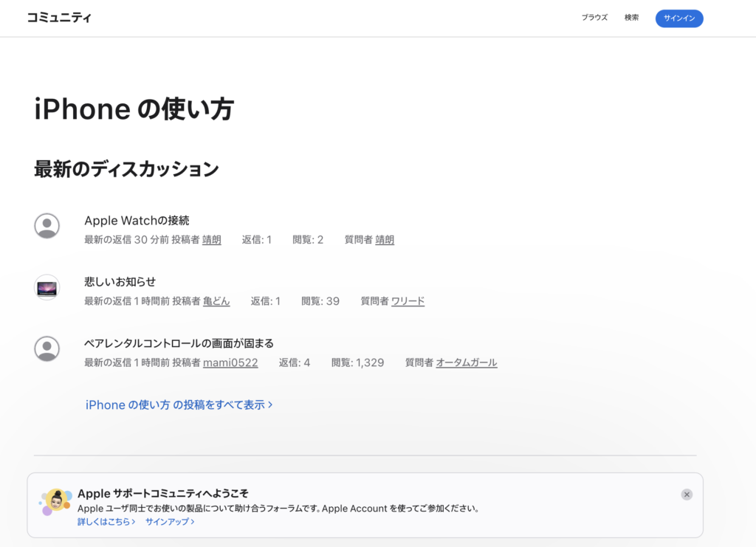
Task: Open the コミュニティ home logo link
Action: (59, 18)
